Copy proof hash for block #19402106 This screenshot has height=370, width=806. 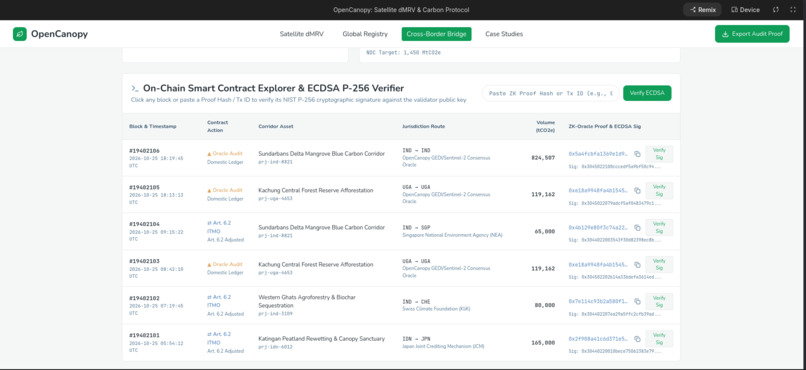[x=637, y=154]
